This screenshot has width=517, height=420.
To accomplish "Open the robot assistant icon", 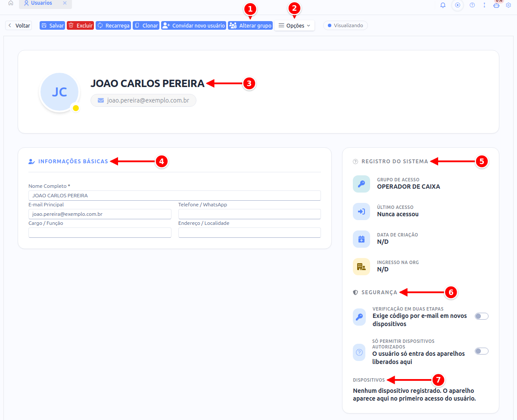I will click(x=496, y=5).
